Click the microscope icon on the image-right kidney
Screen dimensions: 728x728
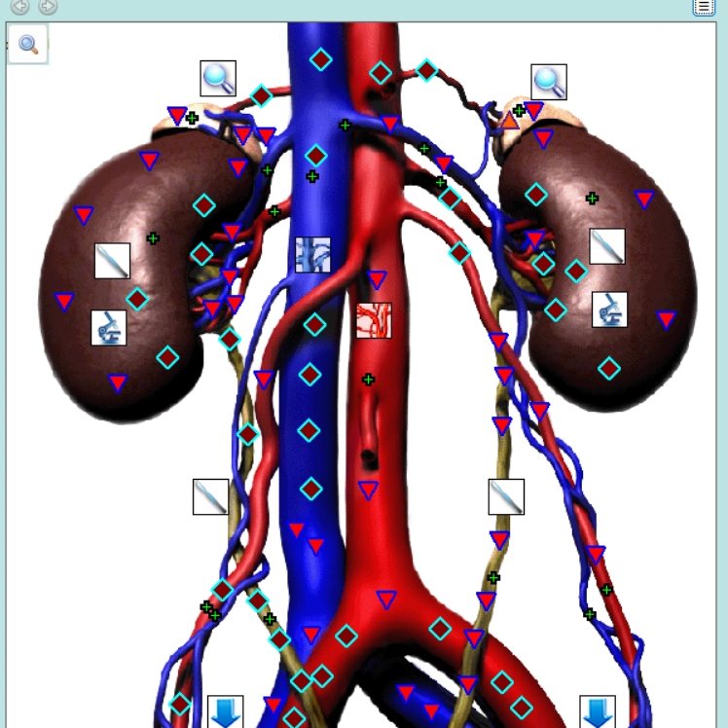(x=609, y=309)
